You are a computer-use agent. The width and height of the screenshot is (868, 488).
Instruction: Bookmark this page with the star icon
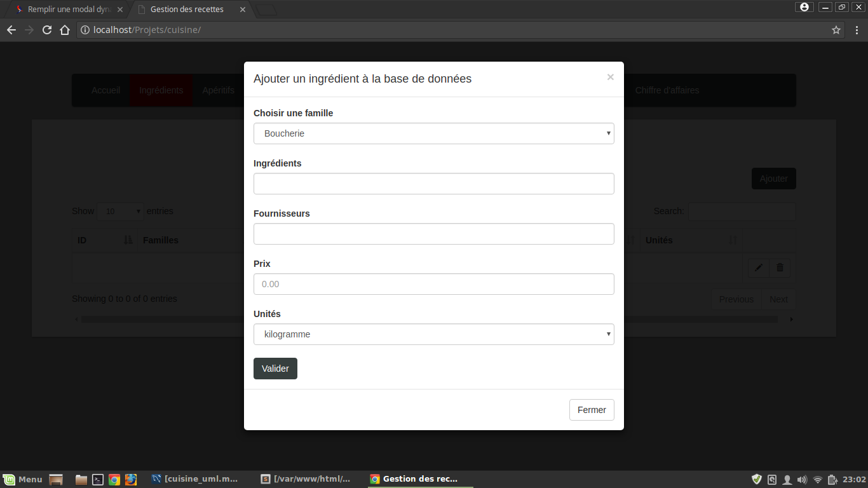[x=836, y=30]
